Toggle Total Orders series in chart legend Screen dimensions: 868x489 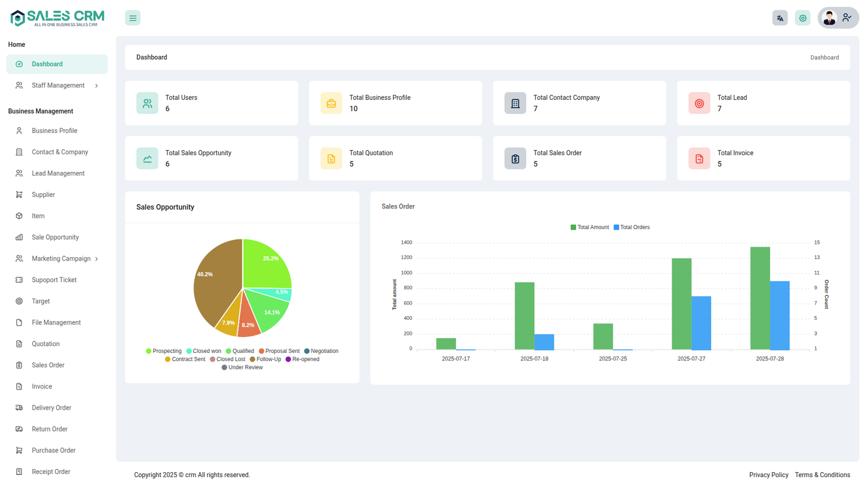coord(631,227)
